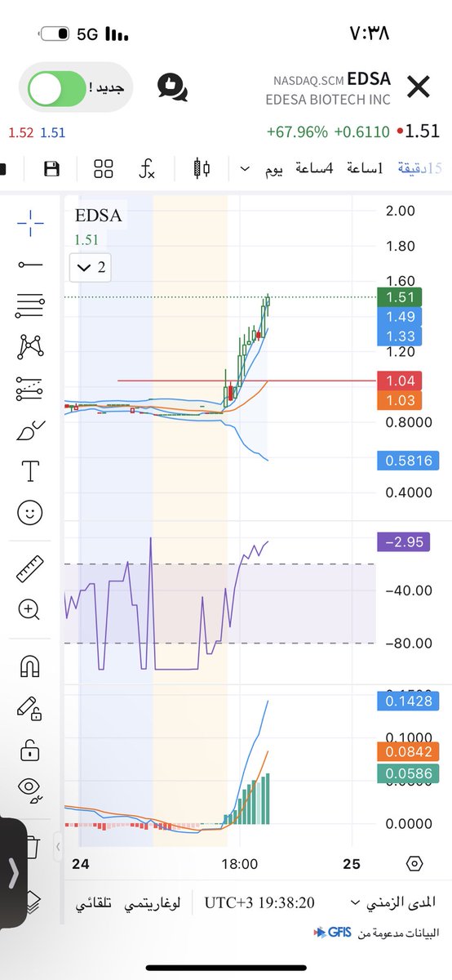
Task: Open the emoji icons tool
Action: [x=30, y=512]
